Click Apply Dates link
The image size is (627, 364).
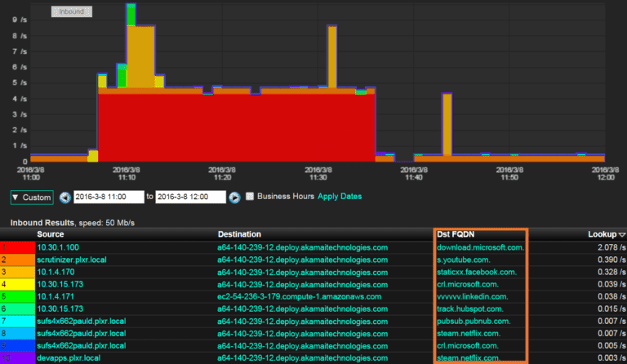click(339, 197)
